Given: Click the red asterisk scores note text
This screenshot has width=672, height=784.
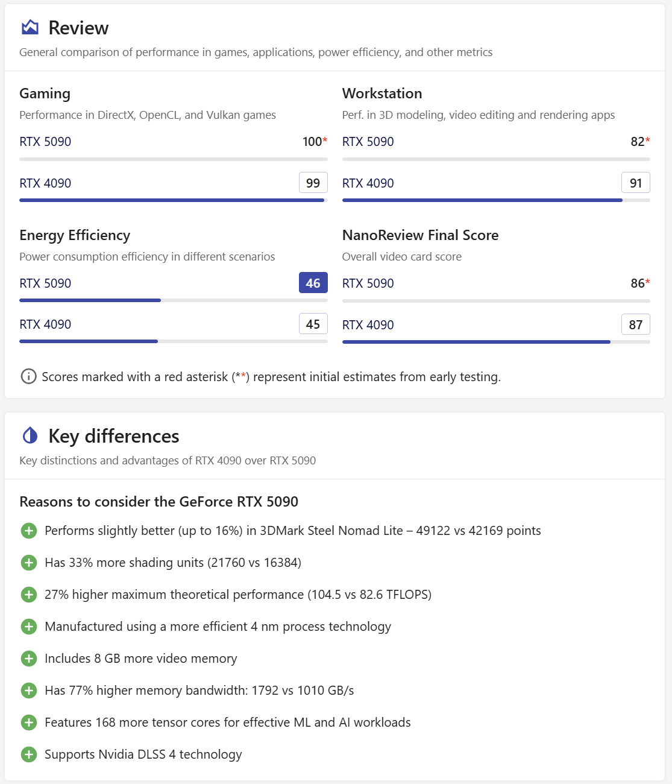Looking at the screenshot, I should tap(271, 377).
